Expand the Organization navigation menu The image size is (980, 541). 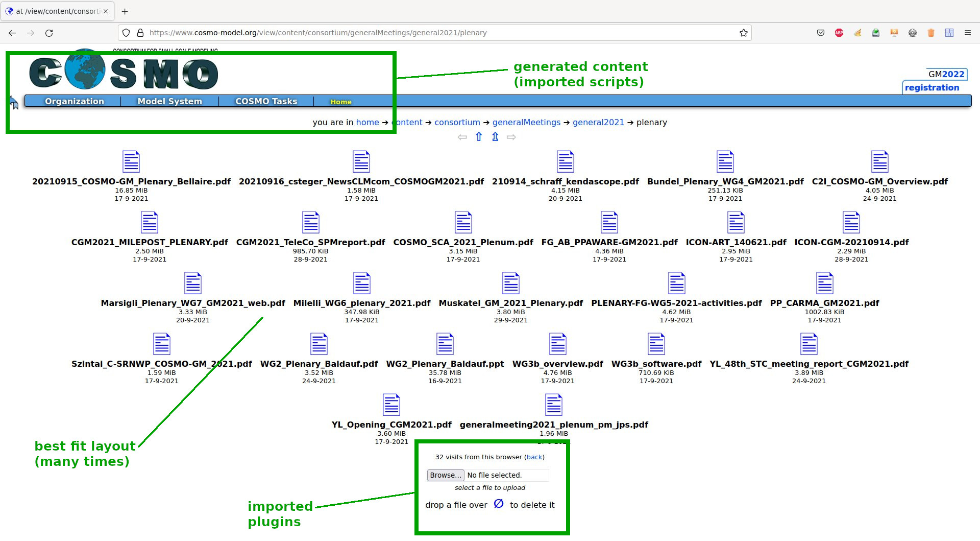tap(74, 101)
